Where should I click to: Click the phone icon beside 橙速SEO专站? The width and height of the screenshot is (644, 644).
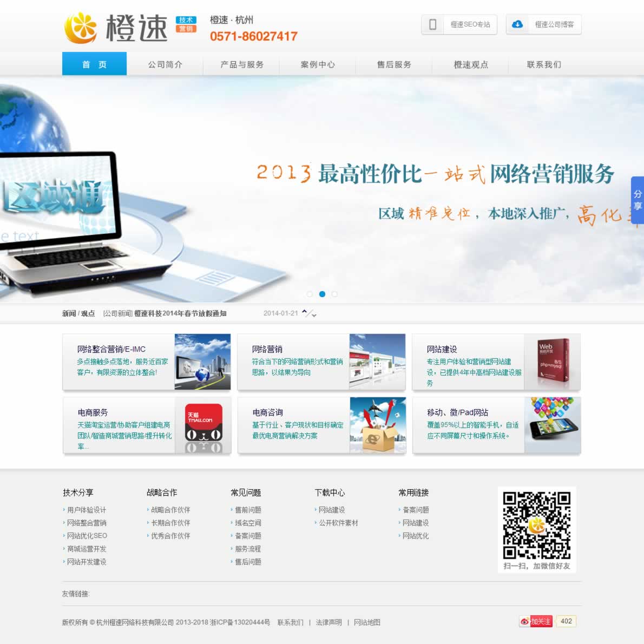[432, 24]
